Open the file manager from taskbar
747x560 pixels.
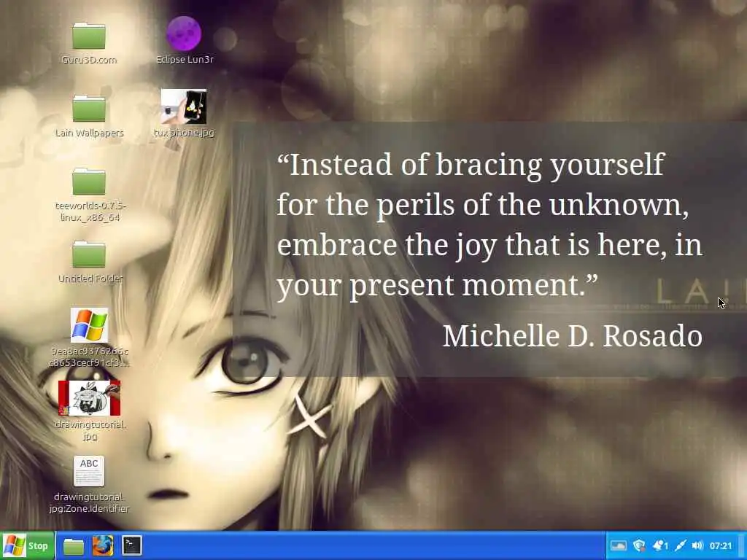coord(74,546)
